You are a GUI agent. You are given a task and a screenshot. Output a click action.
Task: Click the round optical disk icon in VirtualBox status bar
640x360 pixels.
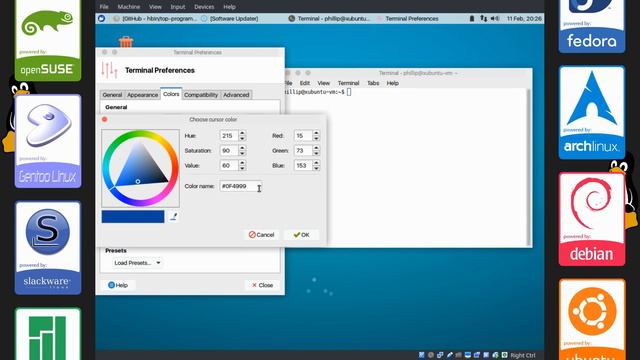click(x=431, y=355)
